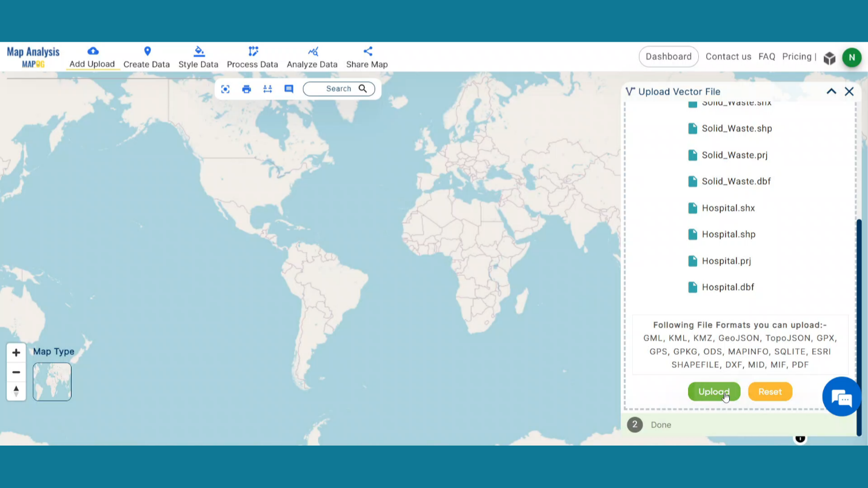Image resolution: width=868 pixels, height=488 pixels.
Task: Click the print map icon
Action: tap(247, 89)
